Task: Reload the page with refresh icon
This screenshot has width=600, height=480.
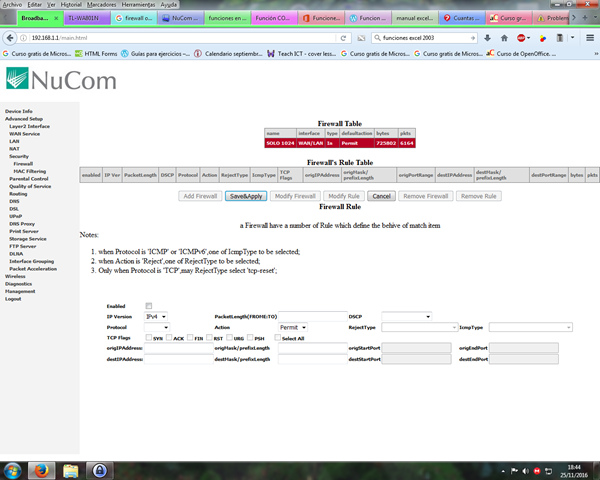Action: point(343,38)
